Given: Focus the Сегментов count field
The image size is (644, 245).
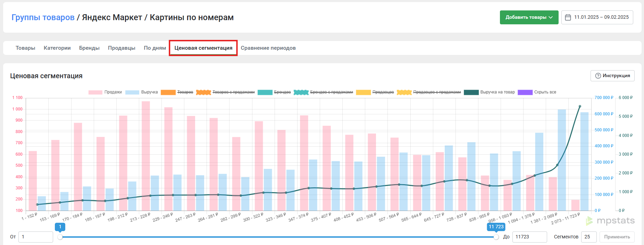Looking at the screenshot, I should pos(589,237).
